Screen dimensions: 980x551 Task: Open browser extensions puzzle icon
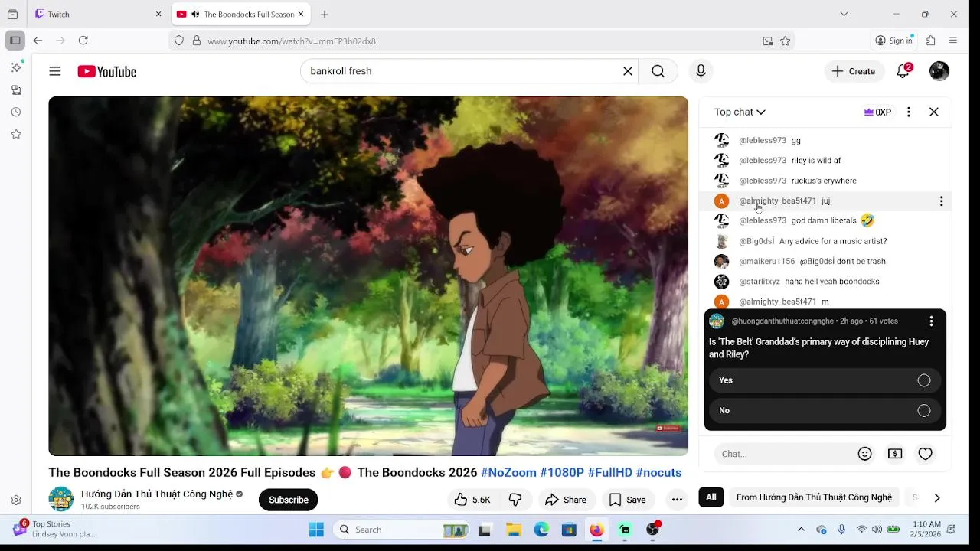[x=931, y=41]
